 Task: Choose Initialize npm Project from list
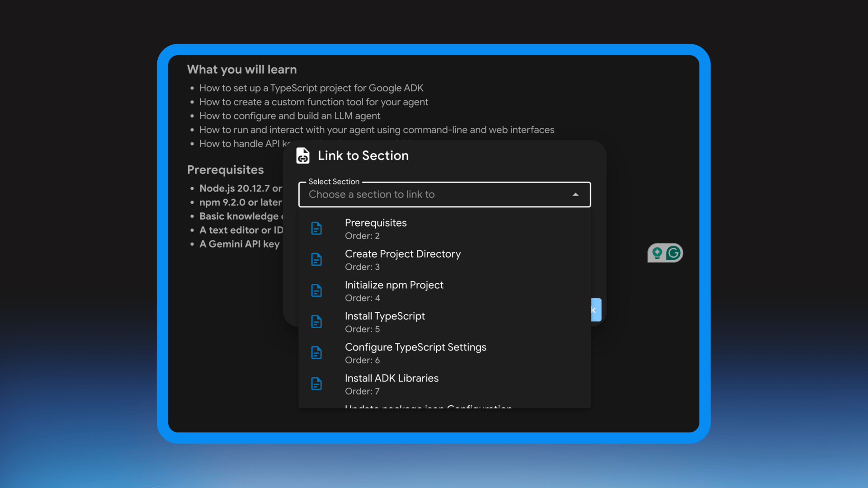point(394,291)
